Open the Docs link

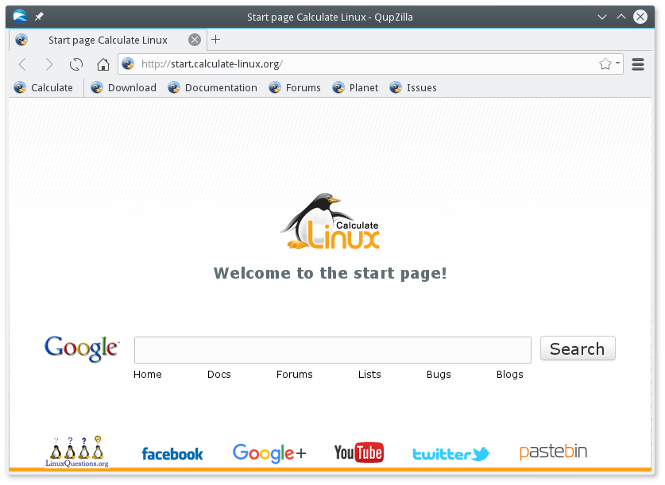click(x=219, y=374)
